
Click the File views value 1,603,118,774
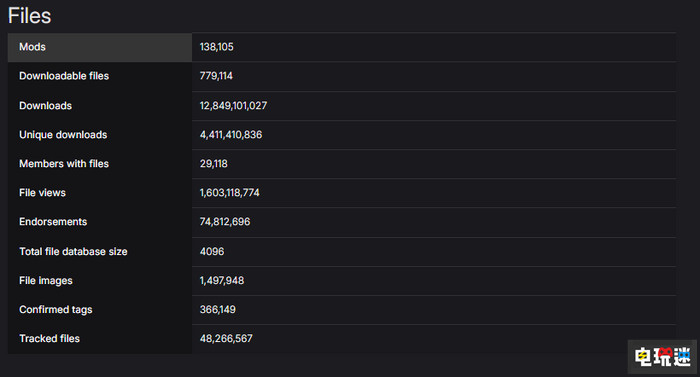(x=229, y=193)
